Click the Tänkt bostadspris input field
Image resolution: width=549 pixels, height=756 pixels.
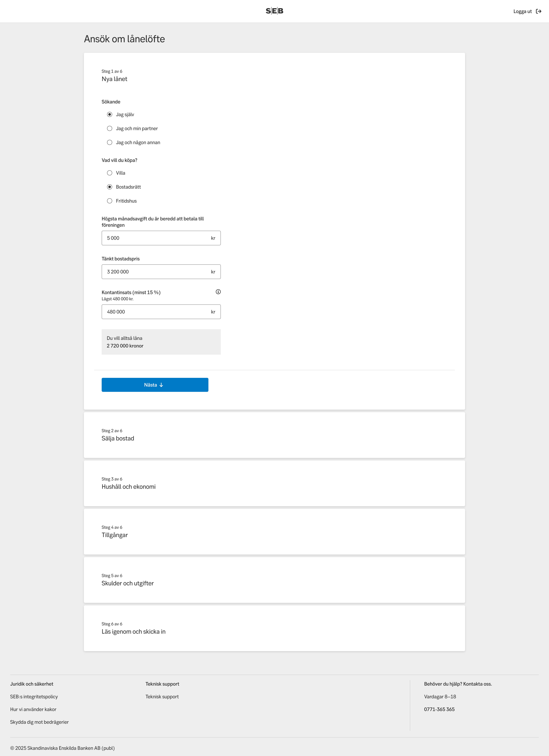161,271
